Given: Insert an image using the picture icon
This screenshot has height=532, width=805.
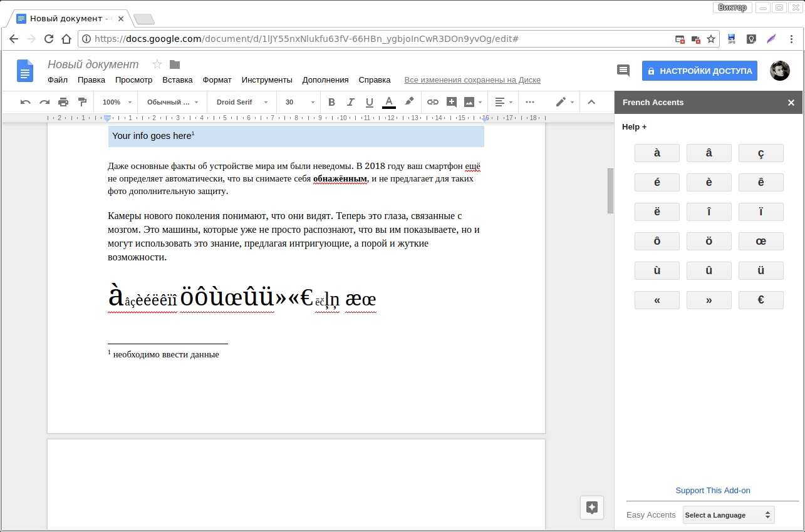Looking at the screenshot, I should 469,102.
